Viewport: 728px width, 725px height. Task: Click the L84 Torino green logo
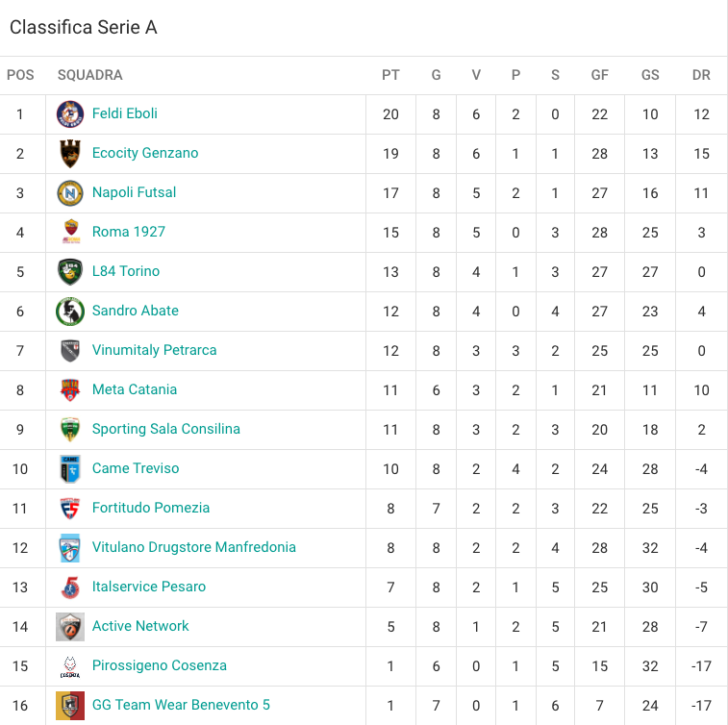(x=70, y=272)
